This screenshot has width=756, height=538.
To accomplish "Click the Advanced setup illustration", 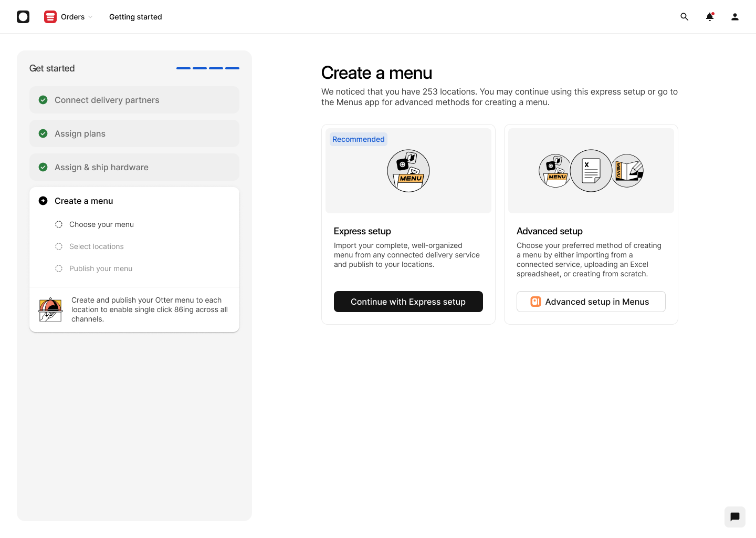I will coord(591,171).
